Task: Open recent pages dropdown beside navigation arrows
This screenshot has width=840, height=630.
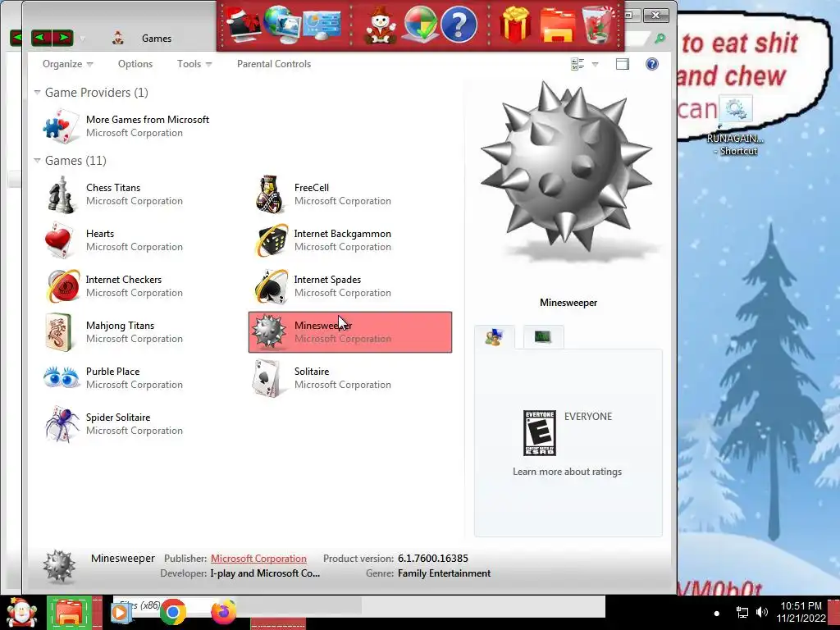Action: tap(83, 38)
